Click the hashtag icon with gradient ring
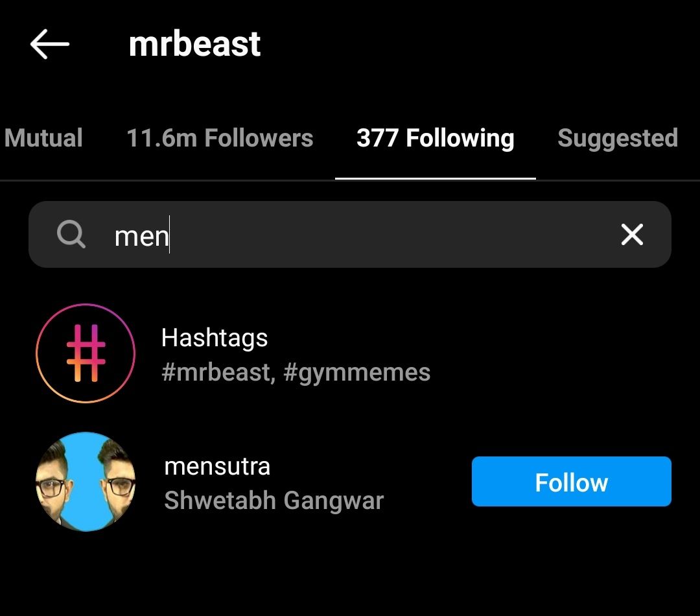 pyautogui.click(x=86, y=353)
